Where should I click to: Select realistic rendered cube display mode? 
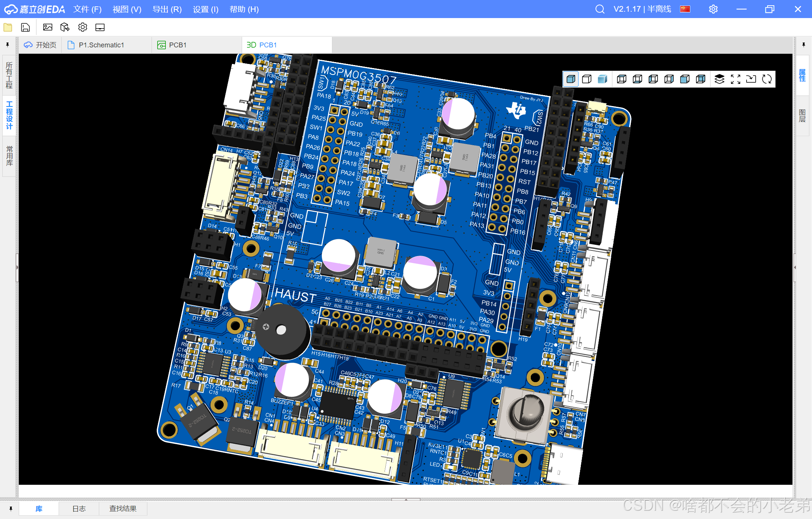[602, 79]
